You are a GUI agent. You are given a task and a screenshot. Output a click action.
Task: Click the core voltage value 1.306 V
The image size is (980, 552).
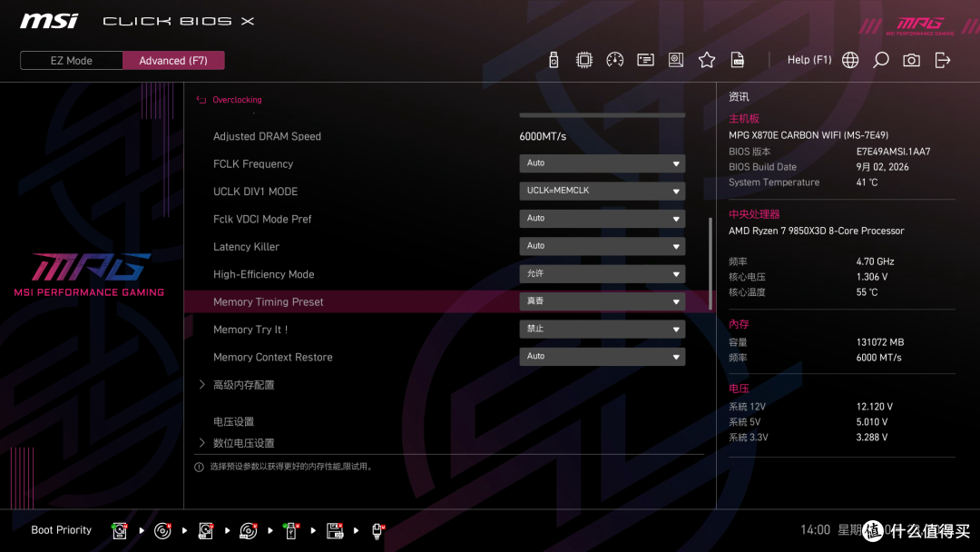[872, 277]
